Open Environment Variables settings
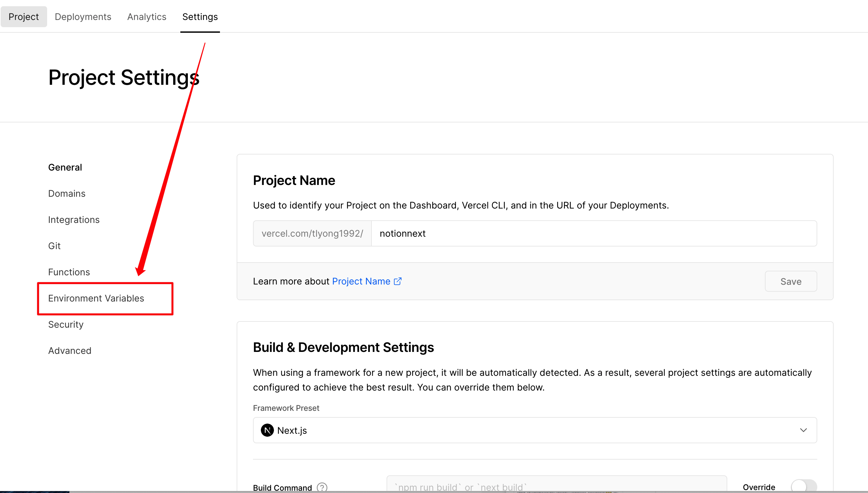Image resolution: width=868 pixels, height=493 pixels. pos(96,298)
